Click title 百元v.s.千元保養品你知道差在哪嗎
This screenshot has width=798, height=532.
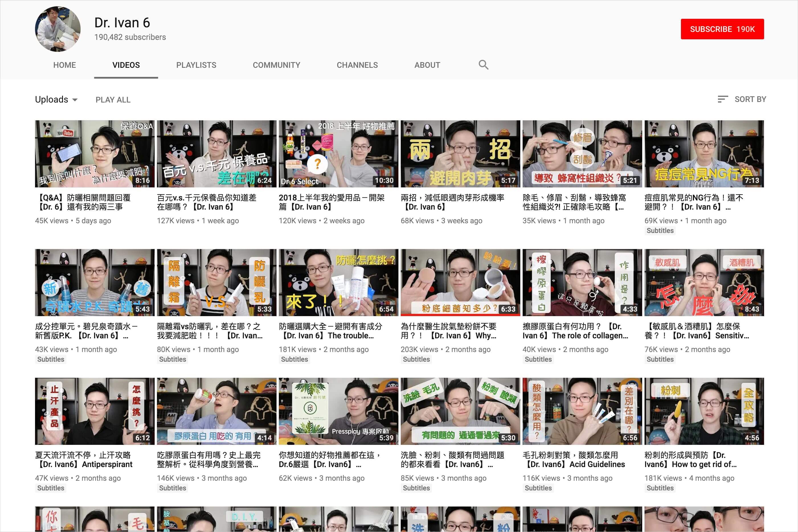point(207,202)
